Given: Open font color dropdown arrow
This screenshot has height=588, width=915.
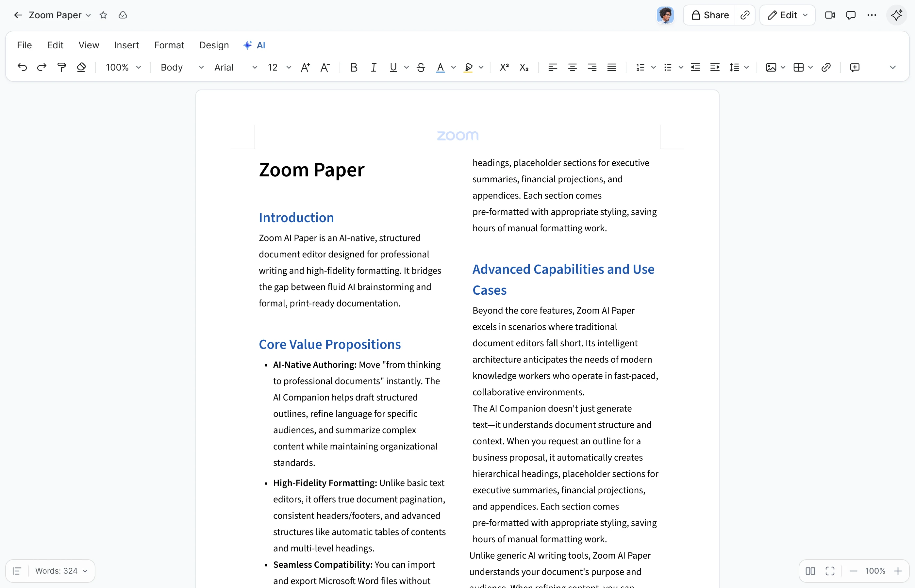Looking at the screenshot, I should click(x=453, y=67).
